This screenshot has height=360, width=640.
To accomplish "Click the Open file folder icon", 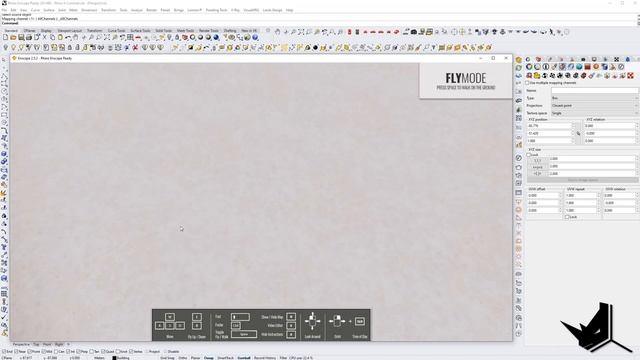I will click(13, 38).
